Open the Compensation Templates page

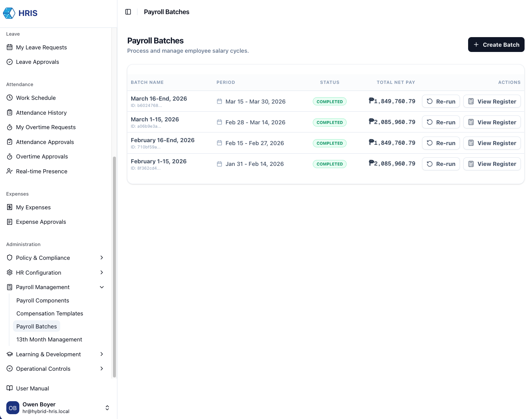coord(49,313)
